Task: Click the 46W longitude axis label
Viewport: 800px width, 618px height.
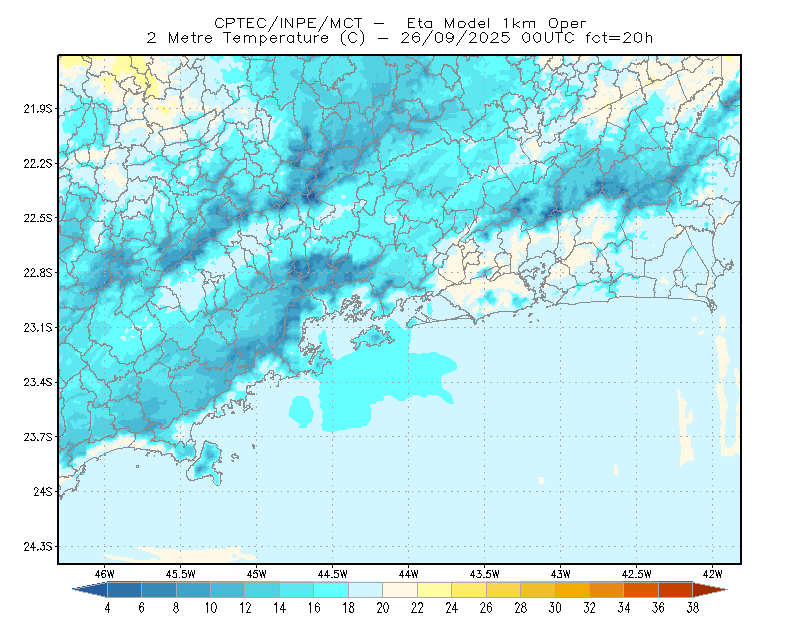Action: (105, 574)
